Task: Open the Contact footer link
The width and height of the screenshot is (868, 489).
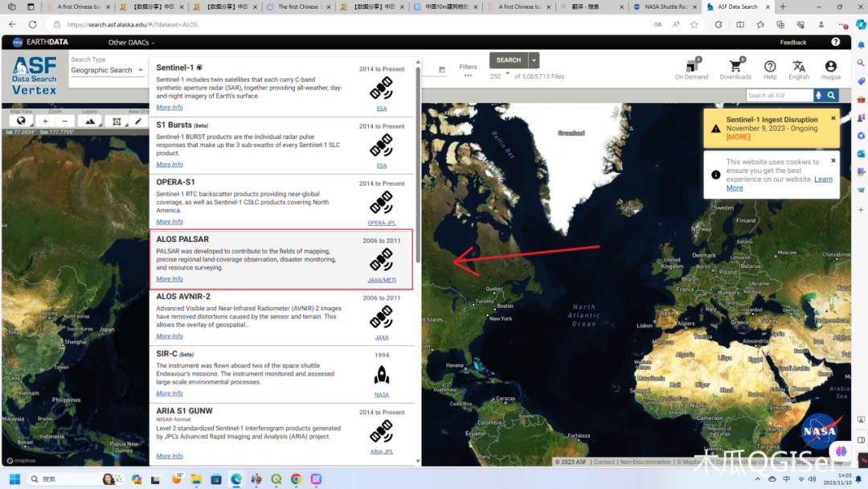Action: [604, 462]
